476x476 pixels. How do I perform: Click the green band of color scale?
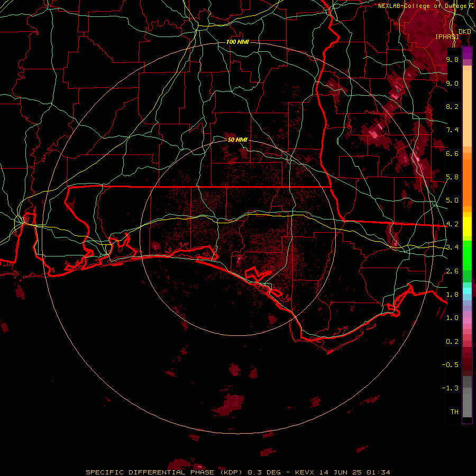[467, 256]
